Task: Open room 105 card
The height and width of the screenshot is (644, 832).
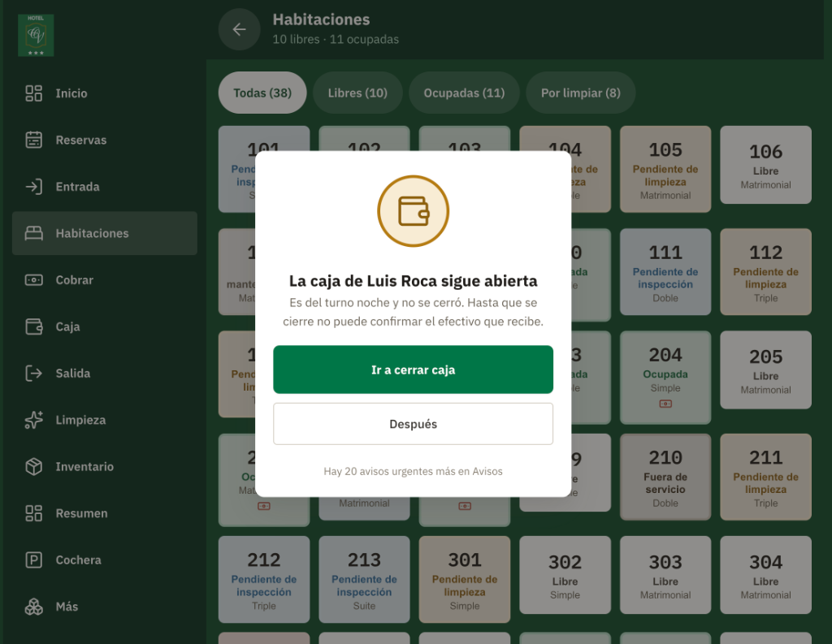Action: click(x=665, y=169)
